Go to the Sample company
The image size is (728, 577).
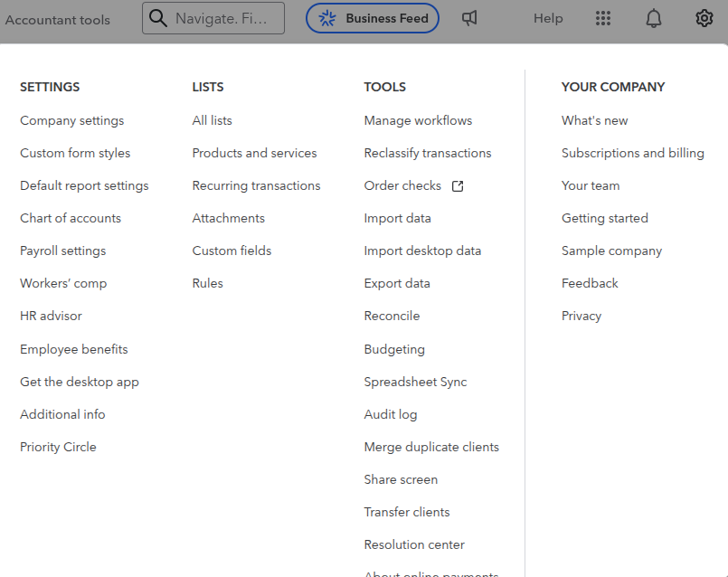click(611, 251)
